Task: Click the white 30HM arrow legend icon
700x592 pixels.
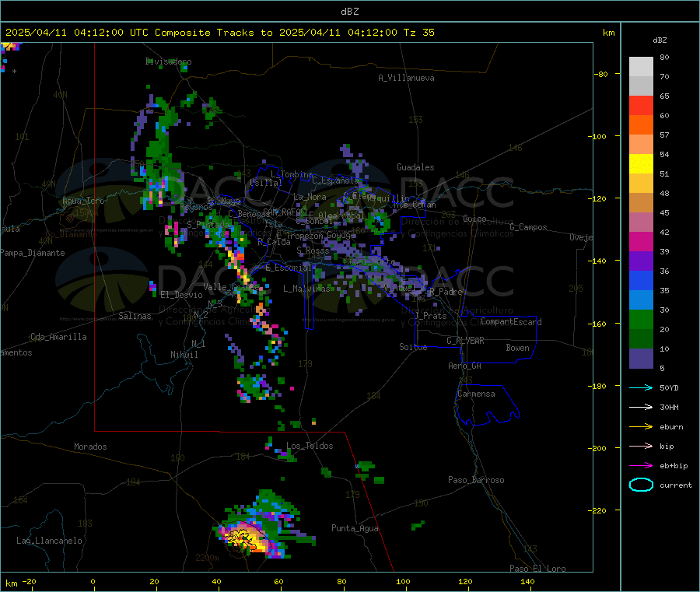Action: 641,407
